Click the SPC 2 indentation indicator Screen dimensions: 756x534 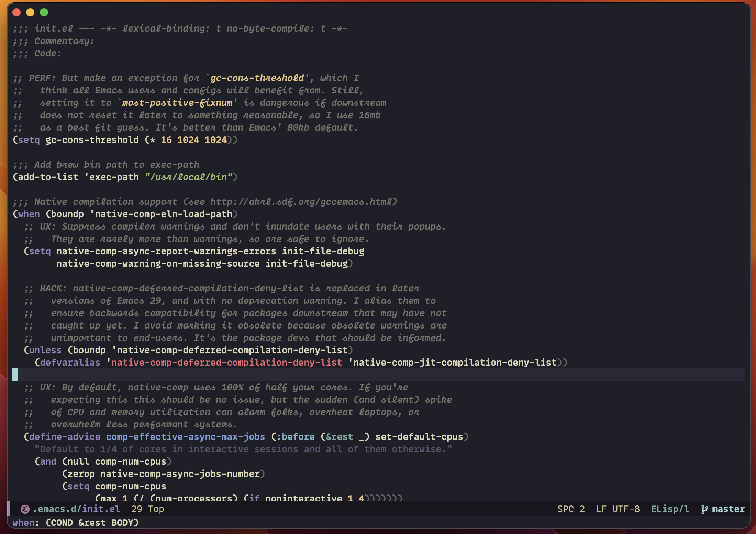pos(571,509)
